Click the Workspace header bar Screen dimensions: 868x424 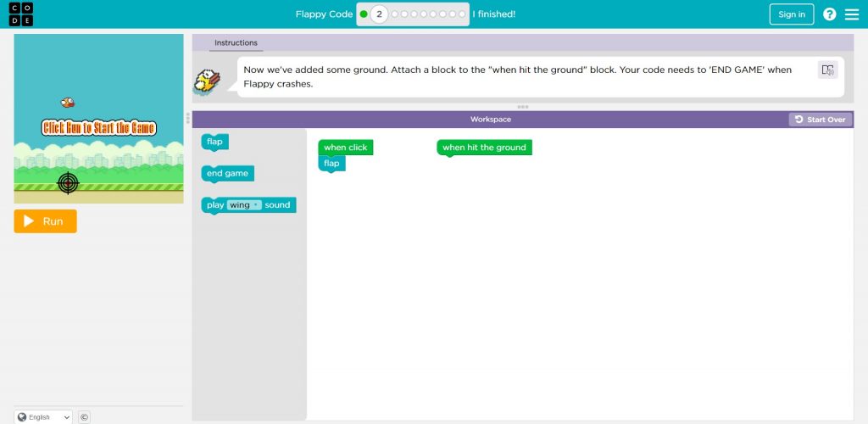coord(491,120)
